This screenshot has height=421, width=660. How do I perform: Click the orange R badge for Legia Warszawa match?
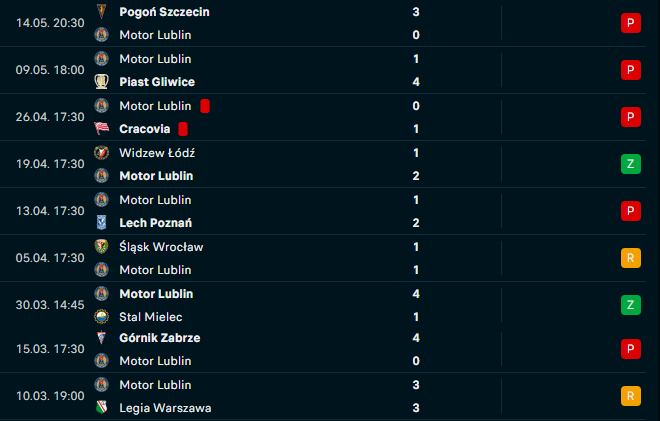630,396
